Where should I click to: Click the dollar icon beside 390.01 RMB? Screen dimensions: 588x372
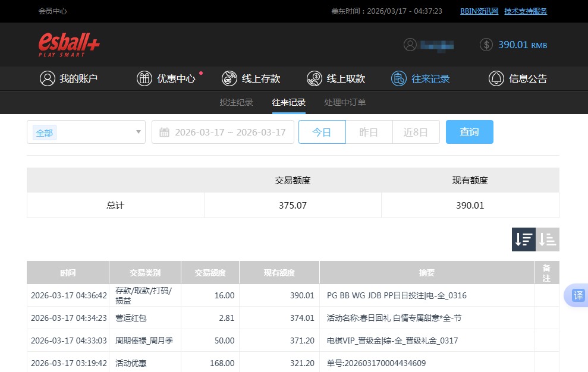coord(486,44)
